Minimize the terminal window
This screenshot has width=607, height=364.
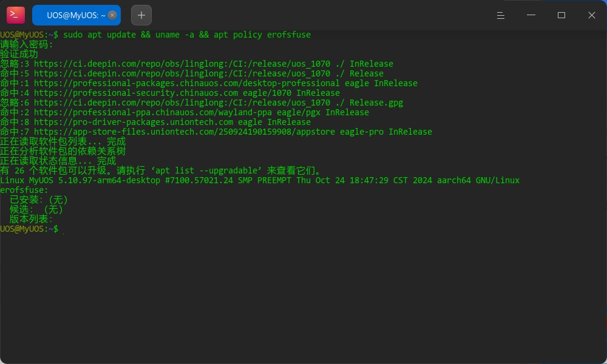(x=531, y=15)
